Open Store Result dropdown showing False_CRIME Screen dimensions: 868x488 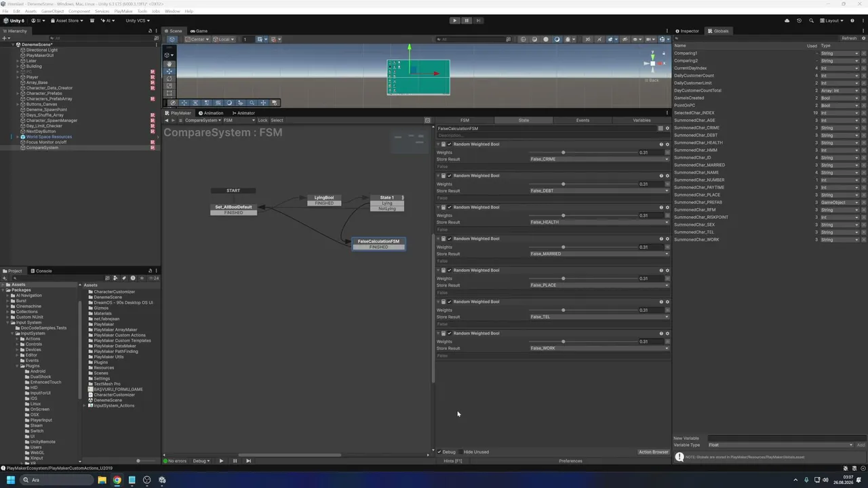coord(599,159)
